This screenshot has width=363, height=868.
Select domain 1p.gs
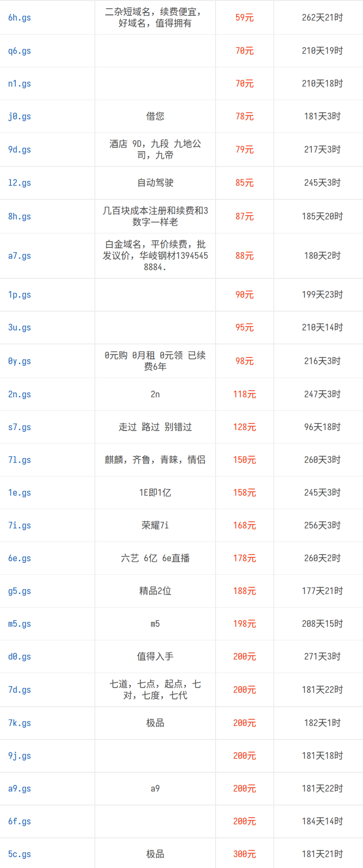[x=20, y=295]
